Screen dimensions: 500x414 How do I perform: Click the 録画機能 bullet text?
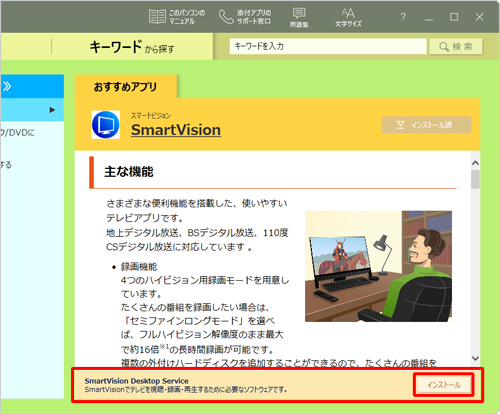coord(139,267)
